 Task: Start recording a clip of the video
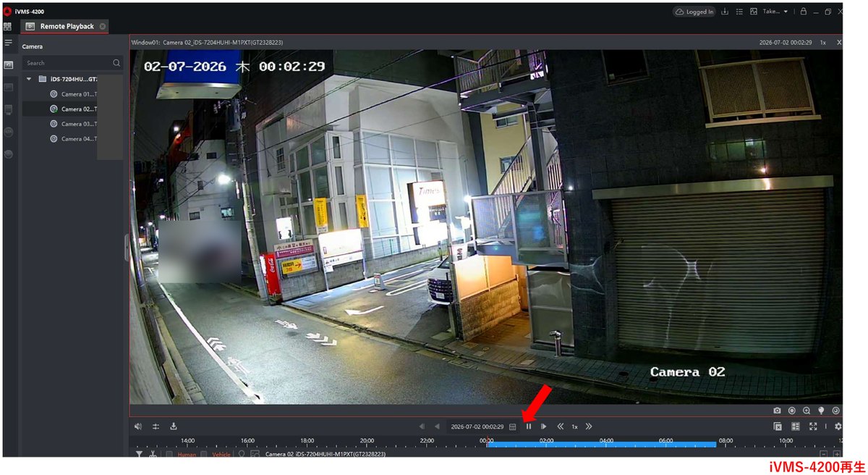791,411
